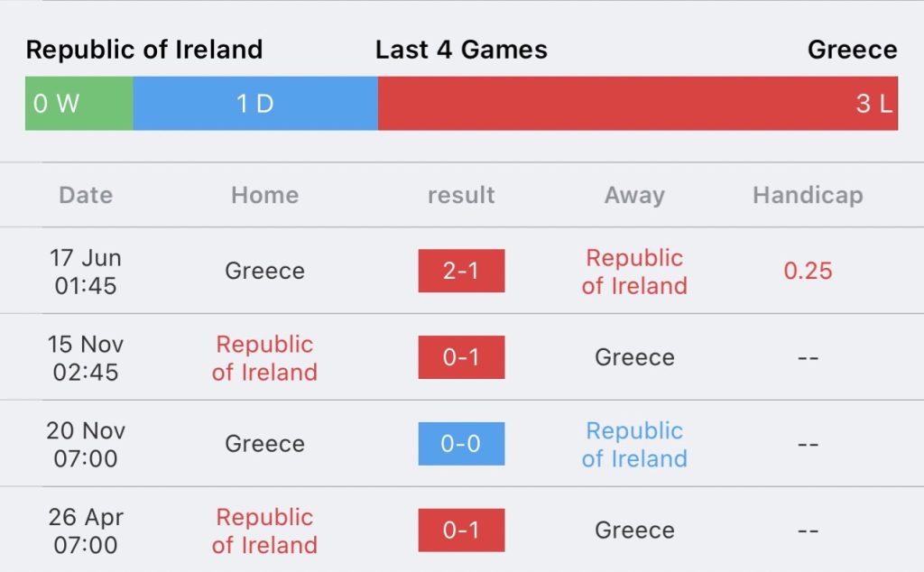
Task: Click Republic of Ireland heading title
Action: click(x=144, y=50)
